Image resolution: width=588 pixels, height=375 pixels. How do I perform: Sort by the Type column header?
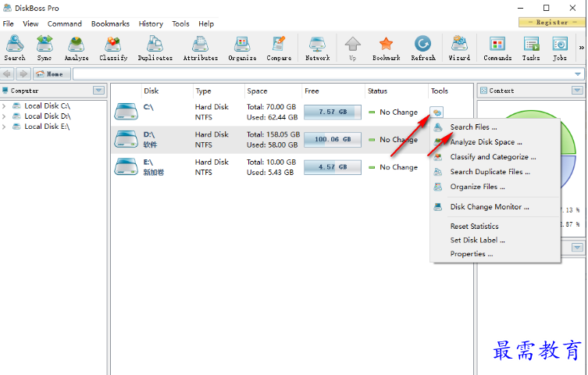click(x=203, y=91)
